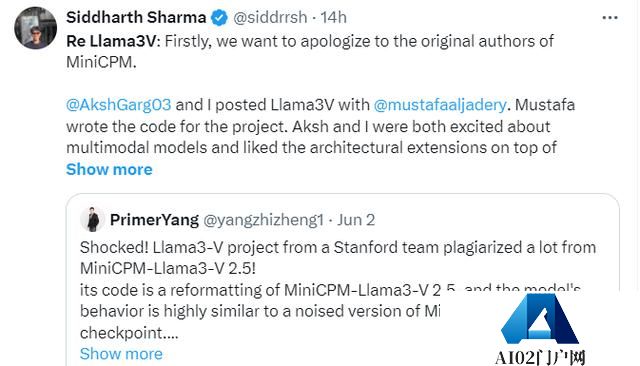Open Siddharth Sharma's profile picture
The width and height of the screenshot is (640, 366).
(36, 28)
